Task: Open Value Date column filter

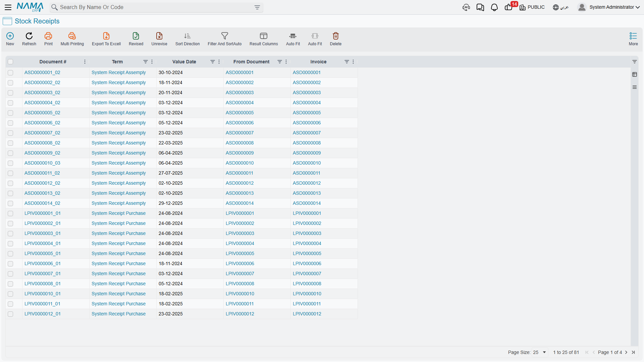Action: 212,62
